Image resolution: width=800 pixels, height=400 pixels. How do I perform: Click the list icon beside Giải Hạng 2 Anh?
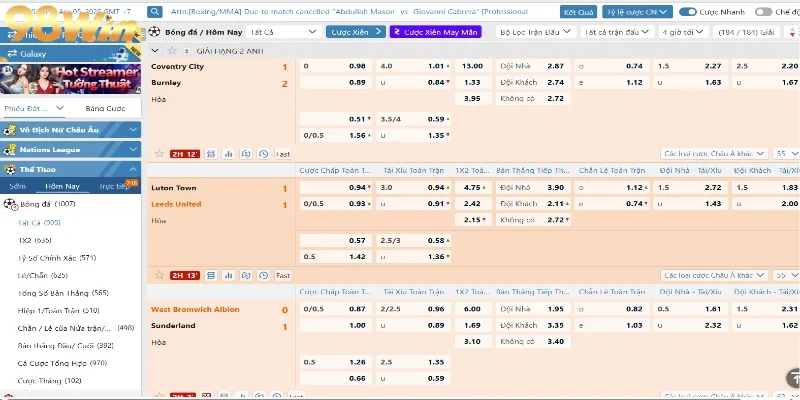(x=186, y=51)
